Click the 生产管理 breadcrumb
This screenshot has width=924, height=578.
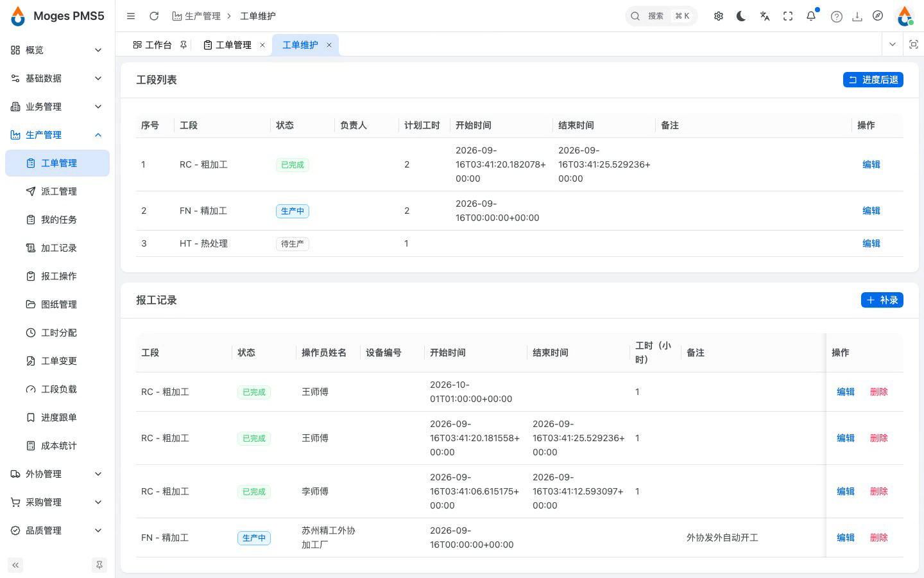[196, 16]
